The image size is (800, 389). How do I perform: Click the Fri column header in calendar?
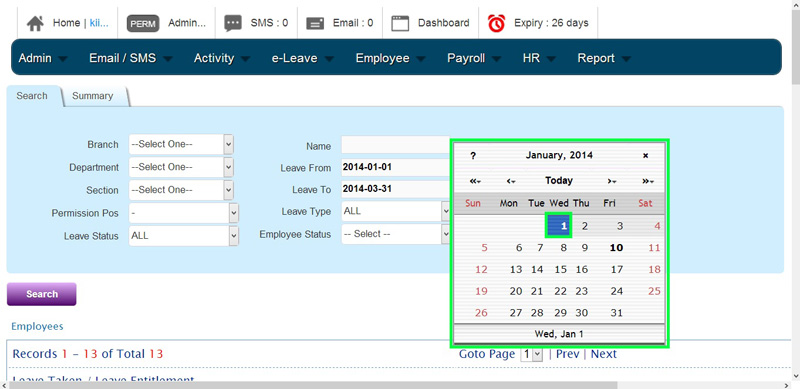(609, 204)
